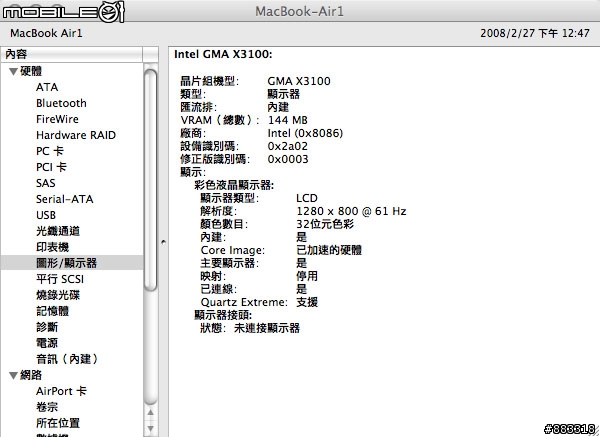Select 光纖通道 entry
600x437 pixels.
coord(58,231)
